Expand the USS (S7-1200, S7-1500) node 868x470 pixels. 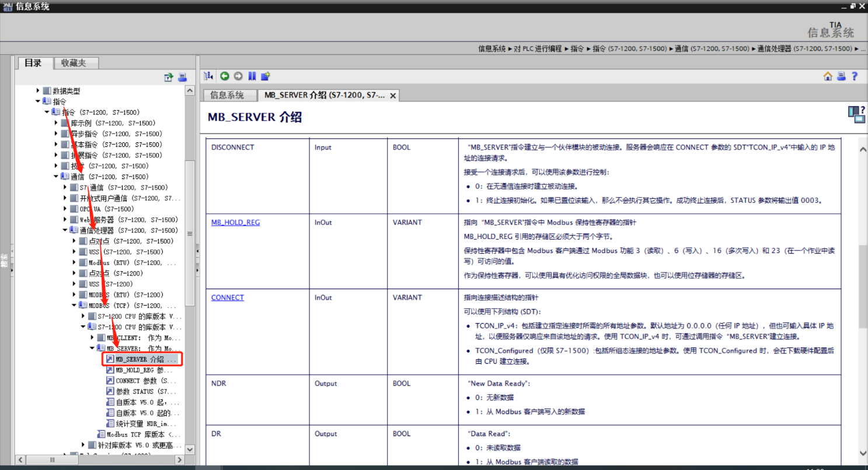click(74, 252)
